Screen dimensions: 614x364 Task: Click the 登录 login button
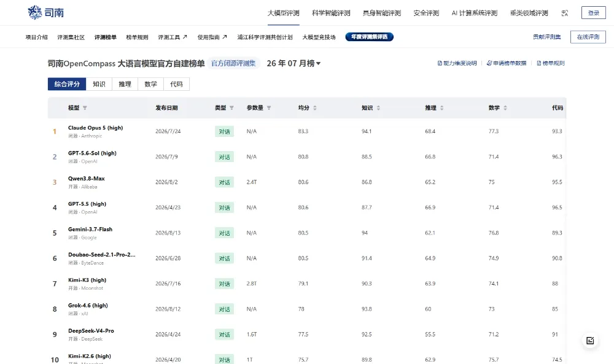coord(594,12)
